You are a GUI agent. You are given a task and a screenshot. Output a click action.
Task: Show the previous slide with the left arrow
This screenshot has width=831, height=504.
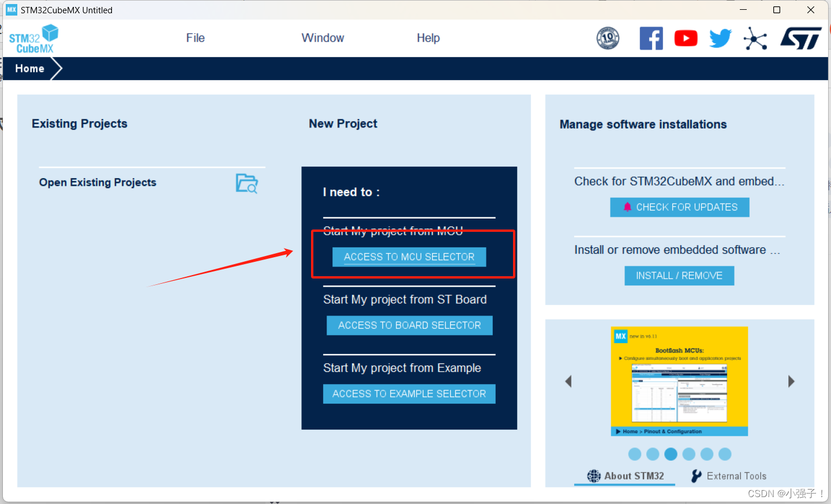click(x=568, y=381)
